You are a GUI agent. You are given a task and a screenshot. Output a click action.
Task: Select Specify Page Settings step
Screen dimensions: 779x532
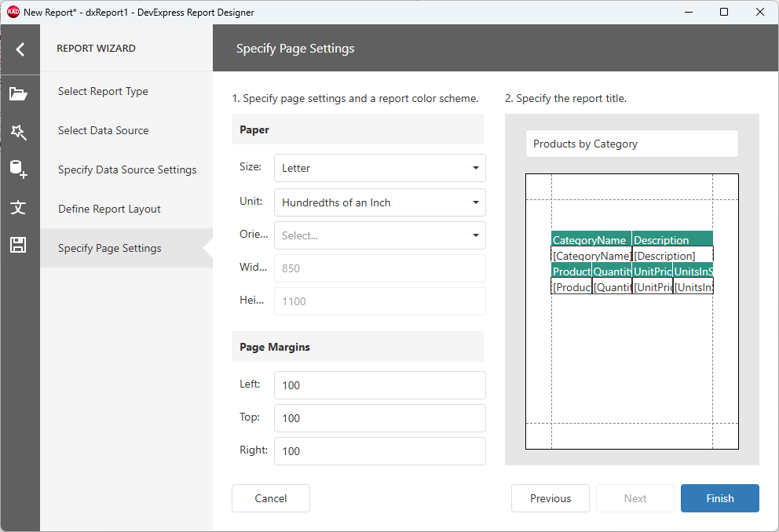pyautogui.click(x=126, y=248)
